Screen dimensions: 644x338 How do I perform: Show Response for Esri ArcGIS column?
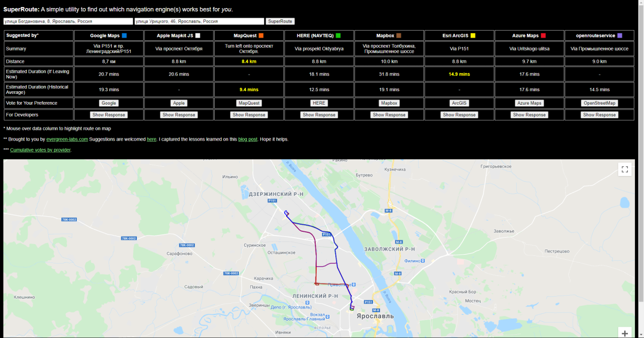click(458, 115)
